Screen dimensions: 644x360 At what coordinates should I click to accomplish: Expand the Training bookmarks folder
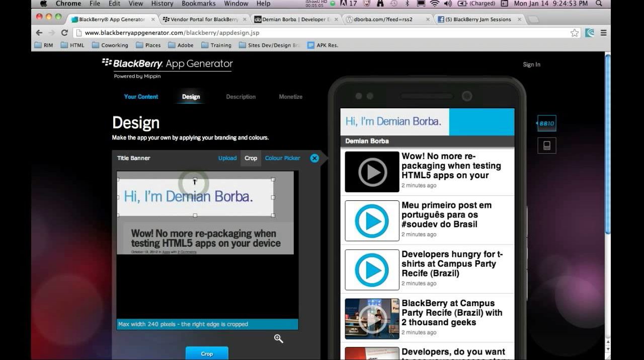pyautogui.click(x=216, y=45)
